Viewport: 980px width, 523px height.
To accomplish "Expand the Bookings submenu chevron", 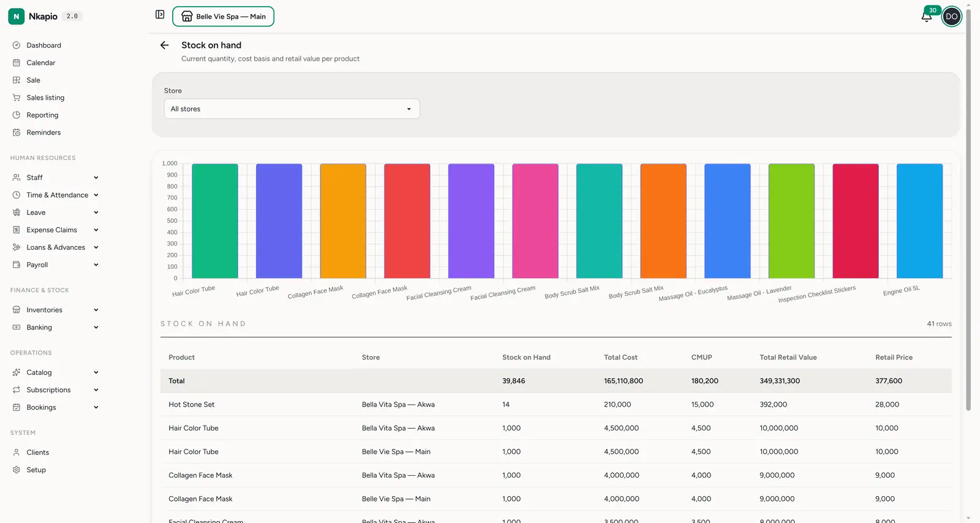I will (96, 407).
